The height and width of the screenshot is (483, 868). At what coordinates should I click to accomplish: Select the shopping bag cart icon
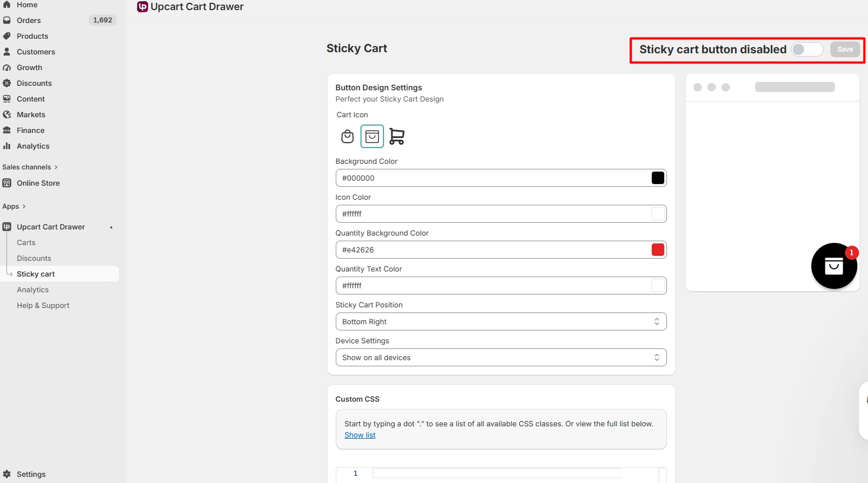click(x=348, y=136)
